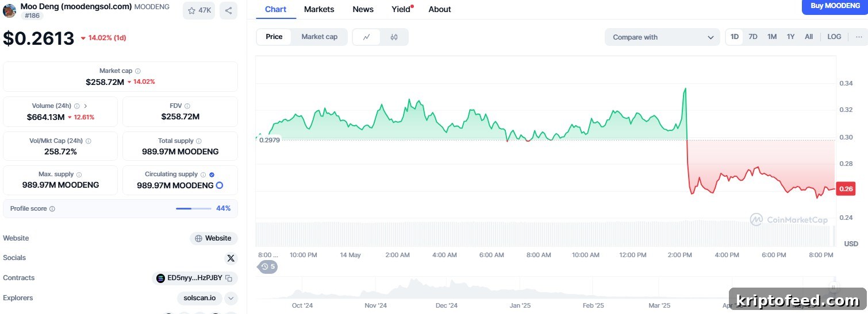Set the chart range to 7D
This screenshot has height=314, width=868.
tap(753, 37)
